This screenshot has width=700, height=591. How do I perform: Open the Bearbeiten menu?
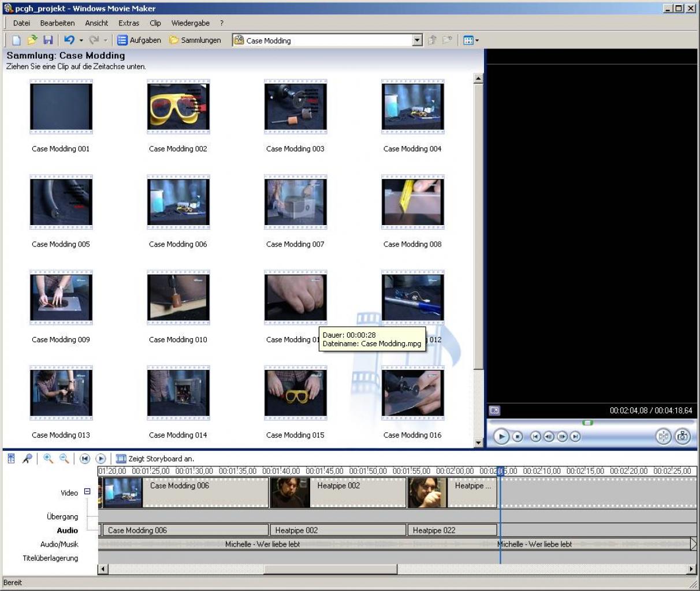[57, 23]
